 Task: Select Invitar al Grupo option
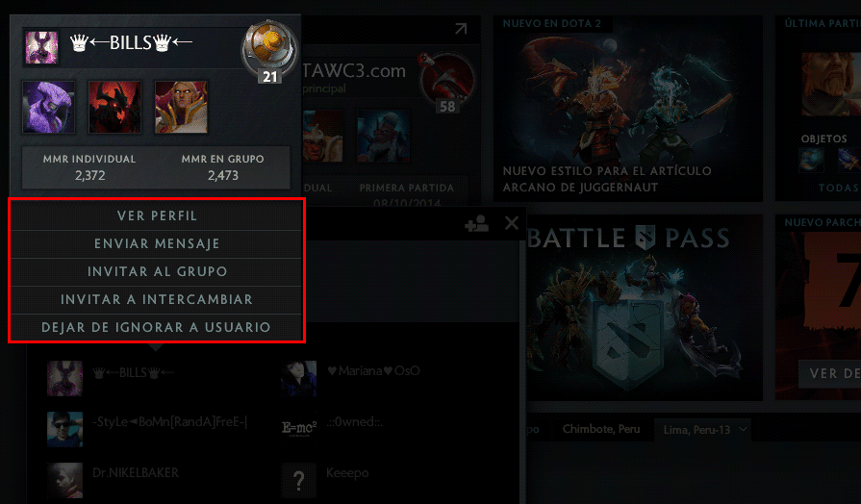(157, 272)
